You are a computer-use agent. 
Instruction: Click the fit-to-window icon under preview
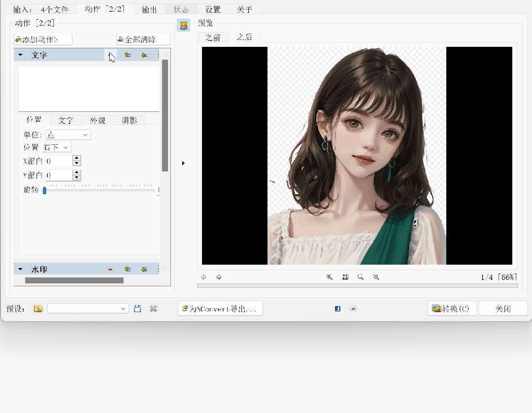345,277
